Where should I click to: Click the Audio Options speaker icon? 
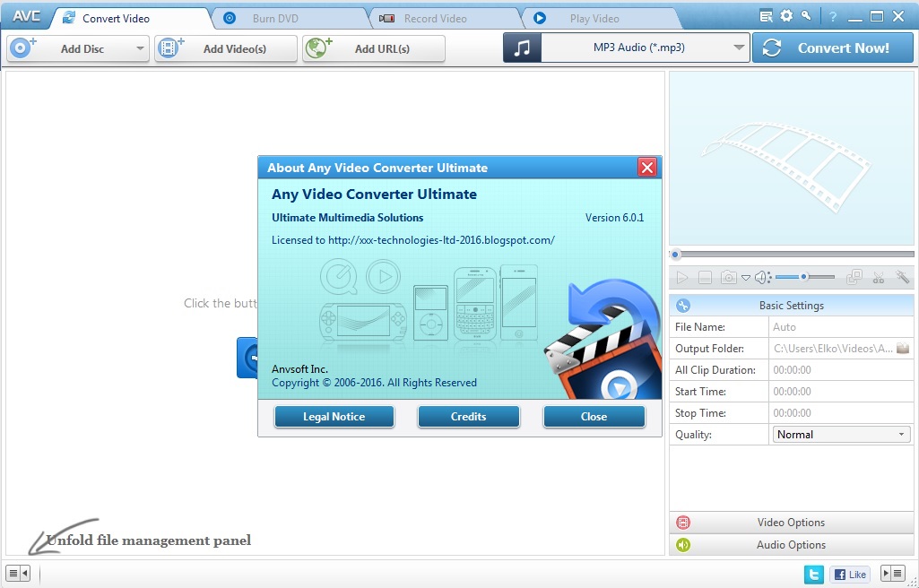[x=683, y=545]
